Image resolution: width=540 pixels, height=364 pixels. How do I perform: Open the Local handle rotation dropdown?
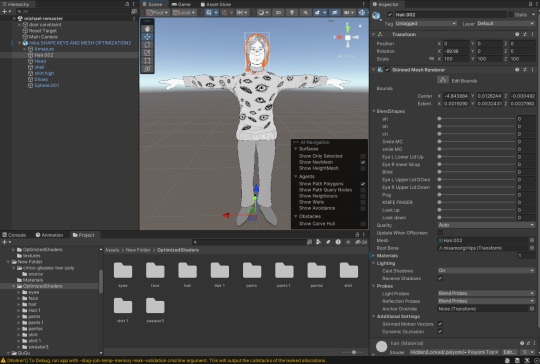pyautogui.click(x=184, y=12)
